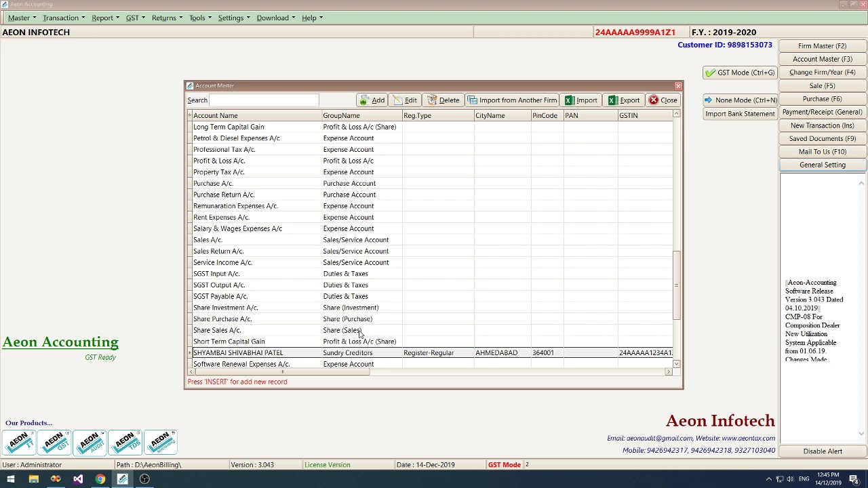Open Saved Documents (F9)
Viewport: 868px width, 488px height.
[x=822, y=138]
